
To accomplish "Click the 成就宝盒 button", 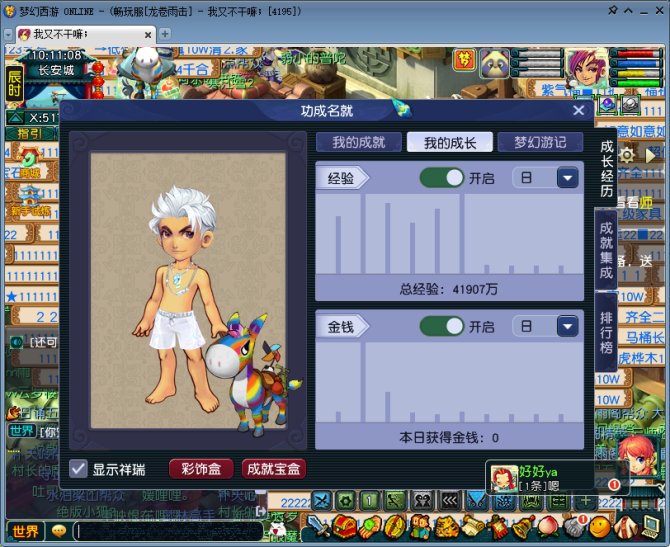I will coord(273,469).
